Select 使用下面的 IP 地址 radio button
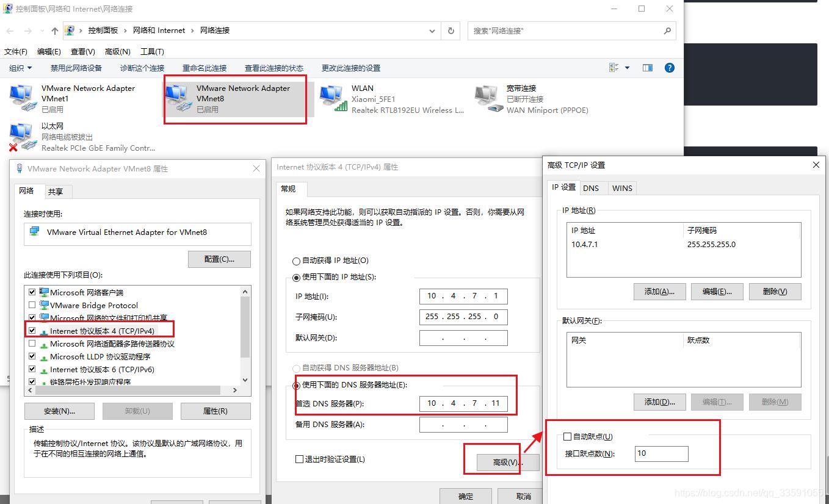This screenshot has height=504, width=829. coord(297,278)
